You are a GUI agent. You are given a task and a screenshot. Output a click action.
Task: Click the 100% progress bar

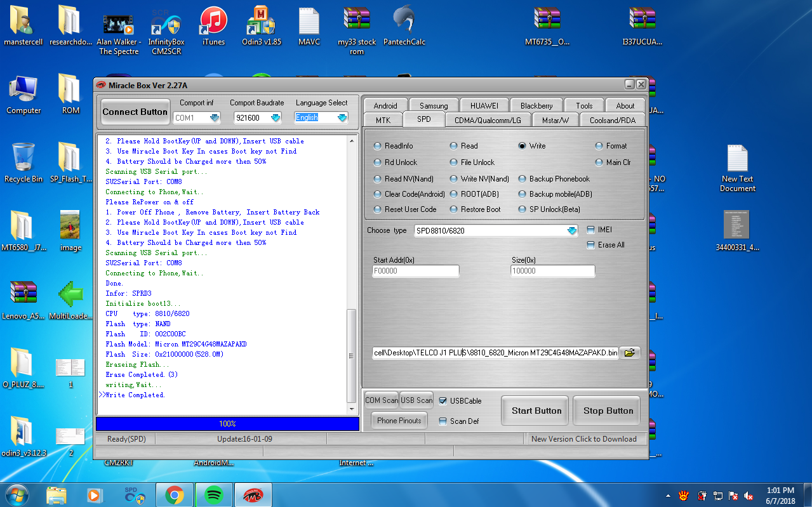tap(227, 424)
